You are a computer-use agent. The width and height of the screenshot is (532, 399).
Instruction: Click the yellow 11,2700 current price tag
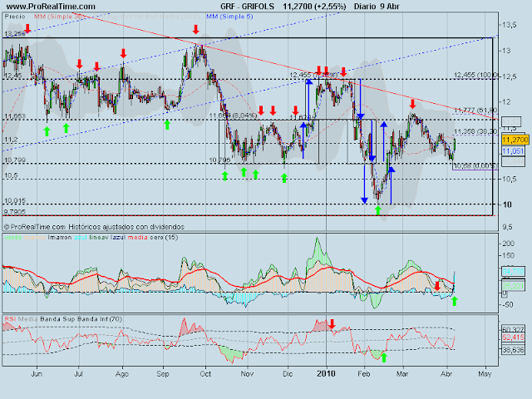[x=515, y=140]
